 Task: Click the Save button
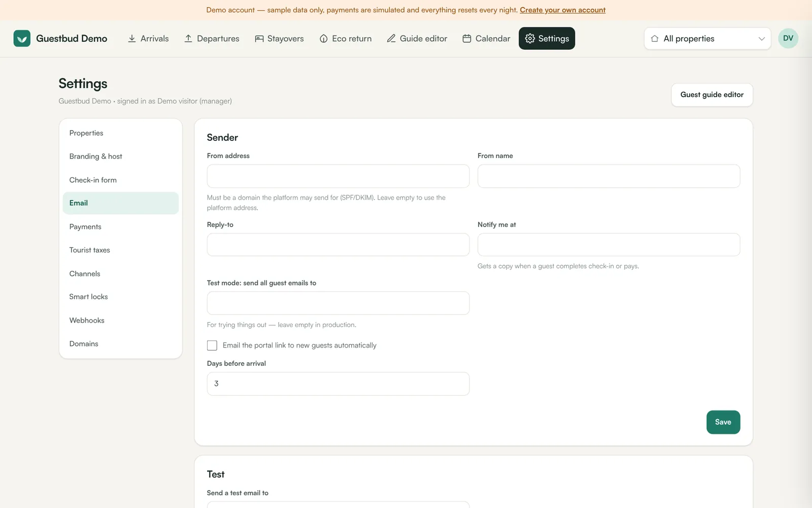(723, 422)
